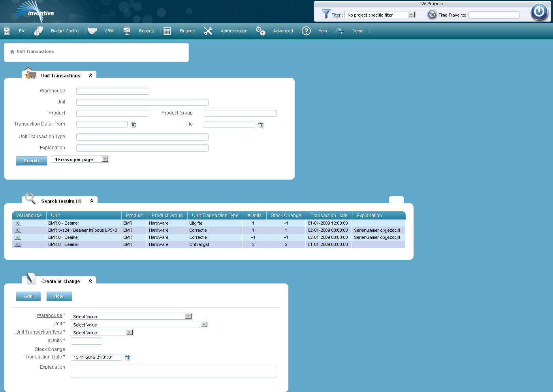
Task: Collapse the Search results panel
Action: 92,201
